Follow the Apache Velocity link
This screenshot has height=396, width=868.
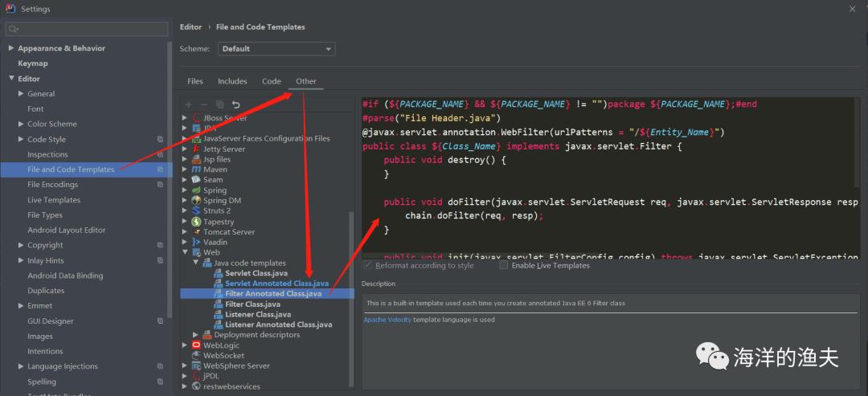pos(387,320)
